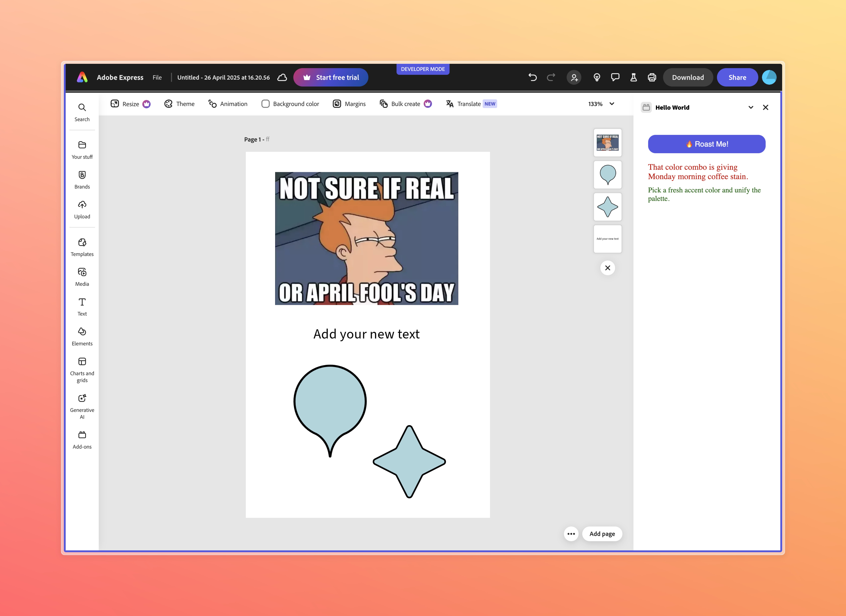Select the four-point star layer thumbnail

[x=608, y=206]
